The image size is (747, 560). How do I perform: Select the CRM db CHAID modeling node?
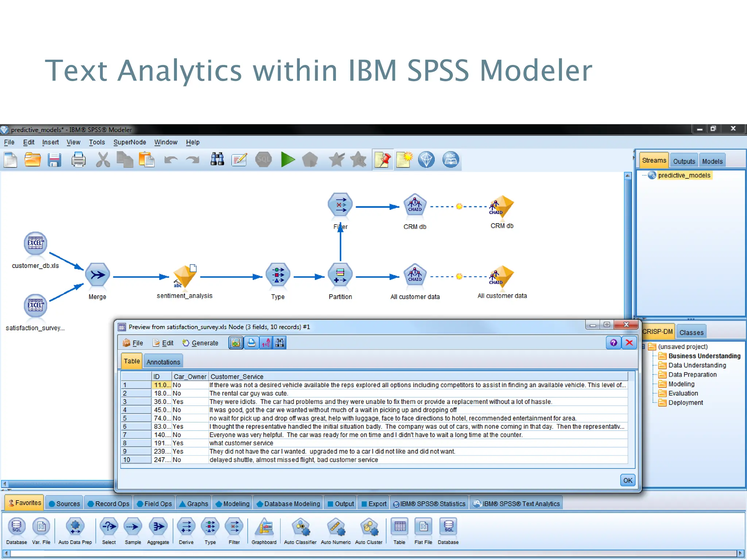coord(415,205)
